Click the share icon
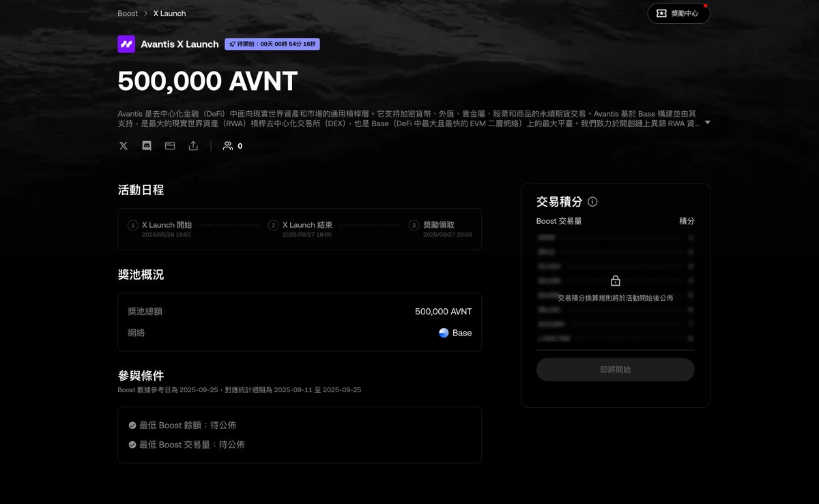The width and height of the screenshot is (819, 504). coord(193,146)
